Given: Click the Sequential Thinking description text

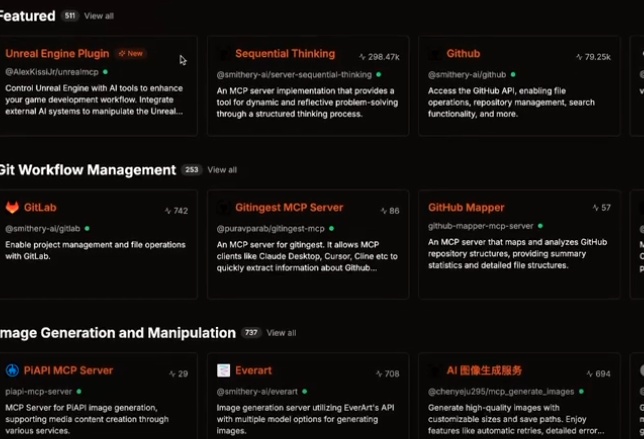Looking at the screenshot, I should 307,102.
